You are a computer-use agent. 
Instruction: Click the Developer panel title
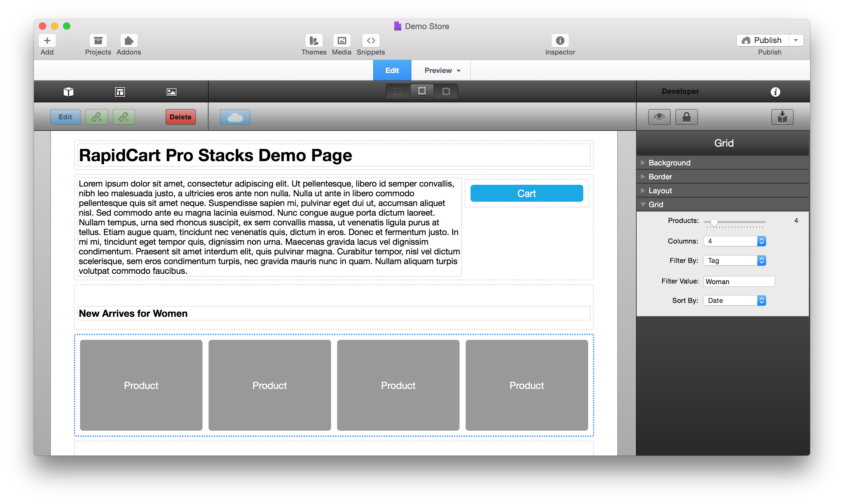(680, 91)
